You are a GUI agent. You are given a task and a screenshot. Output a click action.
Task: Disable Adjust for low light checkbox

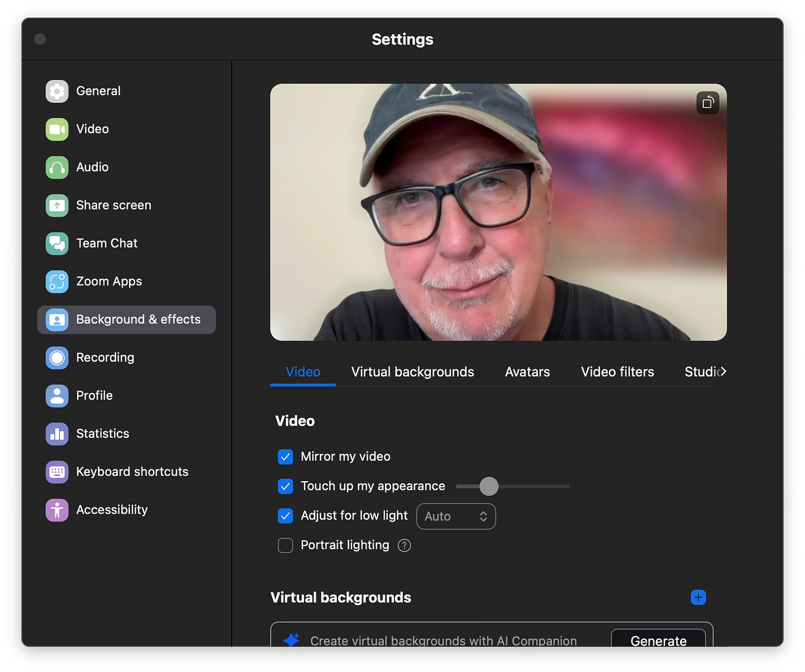point(285,516)
